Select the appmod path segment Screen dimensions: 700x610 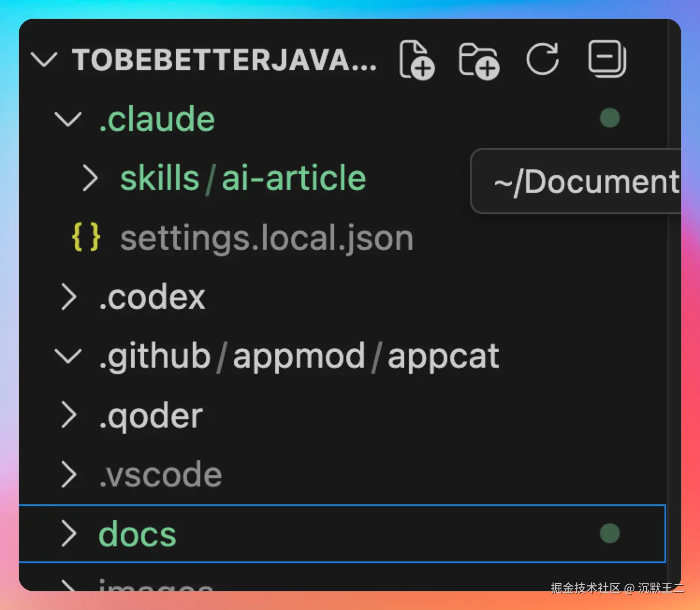tap(299, 357)
